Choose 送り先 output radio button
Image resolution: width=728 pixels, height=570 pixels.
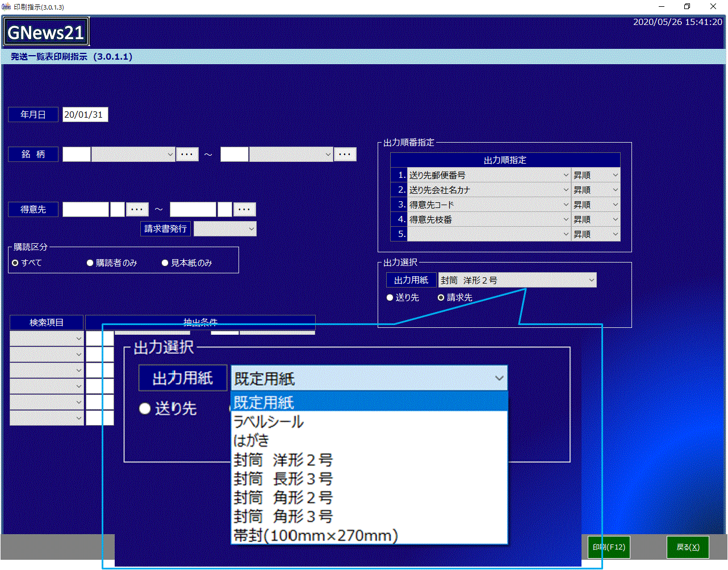coord(390,297)
